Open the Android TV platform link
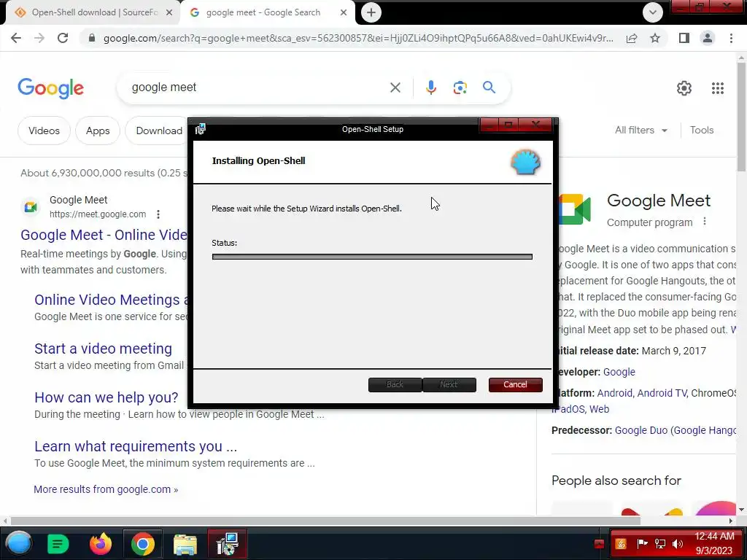This screenshot has height=560, width=747. [x=662, y=393]
